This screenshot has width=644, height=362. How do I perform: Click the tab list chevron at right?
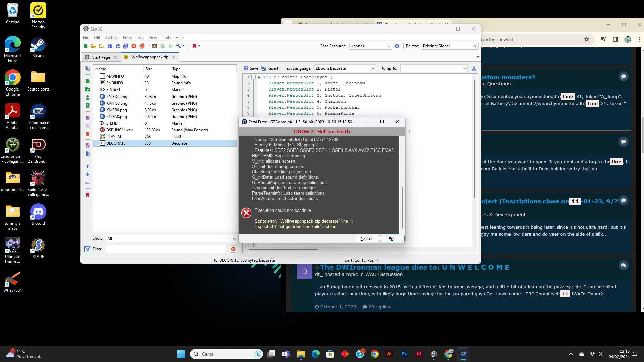(x=478, y=57)
